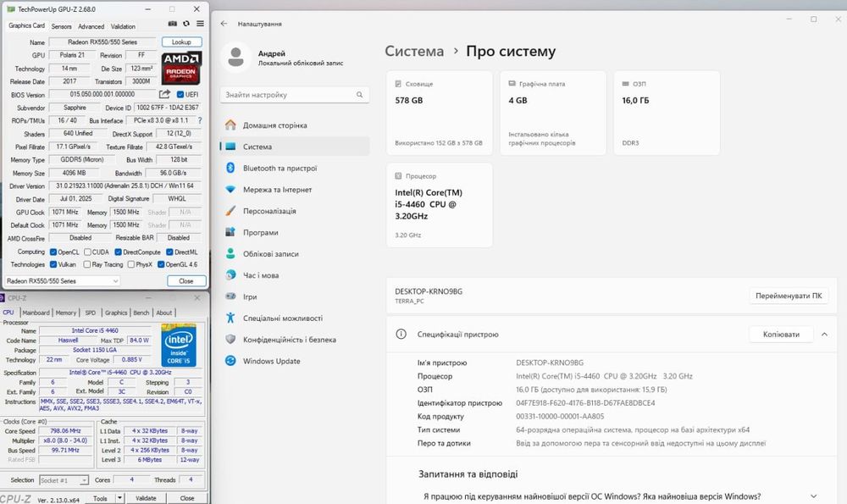This screenshot has height=504, width=847.
Task: Open Час і мова section
Action: click(x=295, y=275)
